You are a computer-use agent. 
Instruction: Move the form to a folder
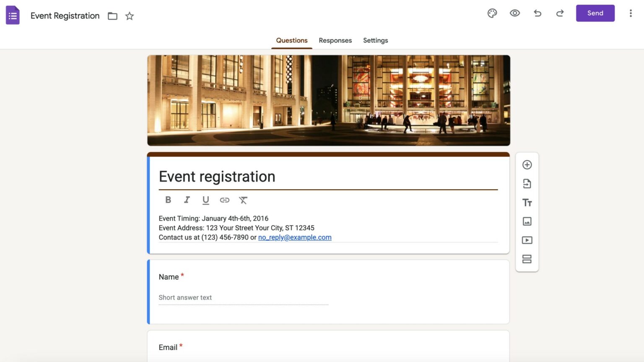[112, 16]
